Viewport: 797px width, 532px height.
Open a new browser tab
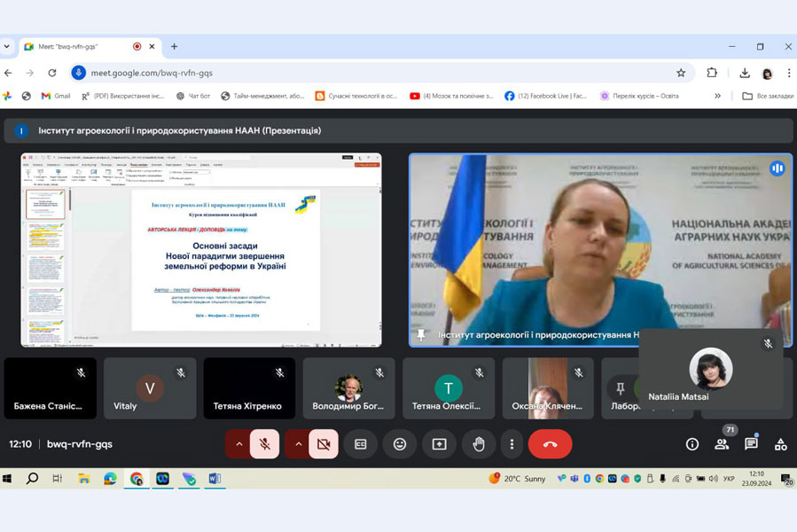click(x=174, y=46)
